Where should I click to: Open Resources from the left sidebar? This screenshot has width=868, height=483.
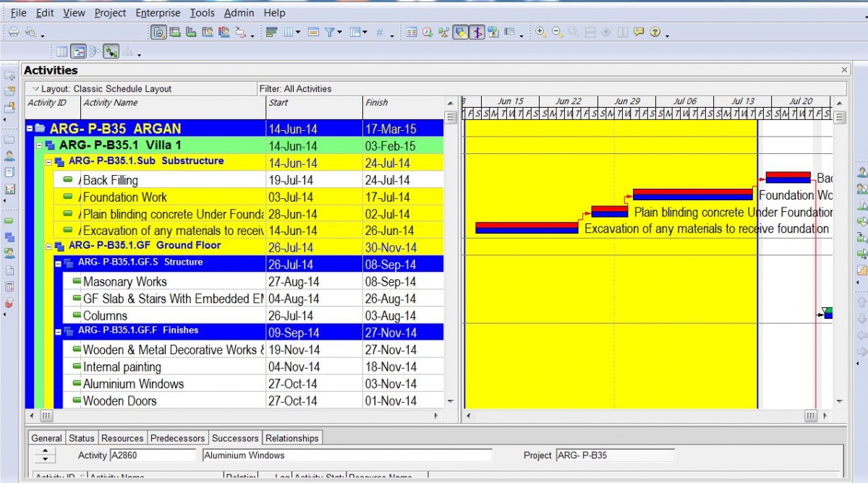click(9, 155)
